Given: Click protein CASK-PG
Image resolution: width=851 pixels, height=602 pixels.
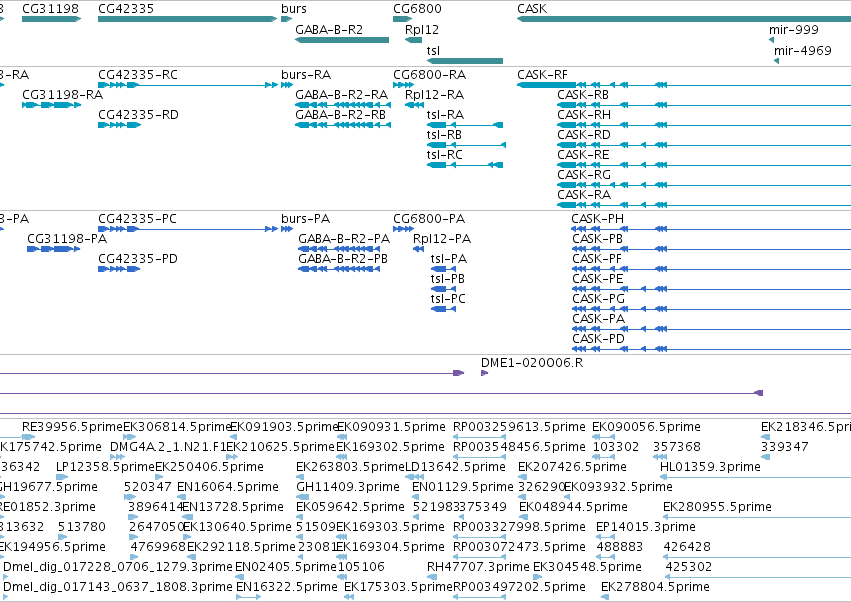Looking at the screenshot, I should 711,309.
